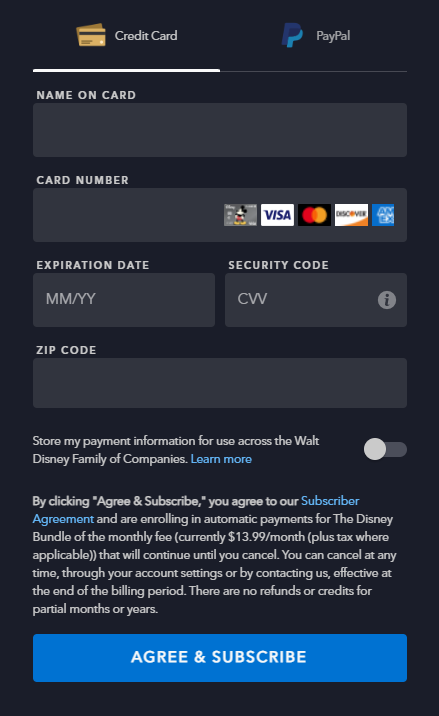The image size is (439, 716).
Task: Click the Store my payment information text
Action: pos(176,450)
